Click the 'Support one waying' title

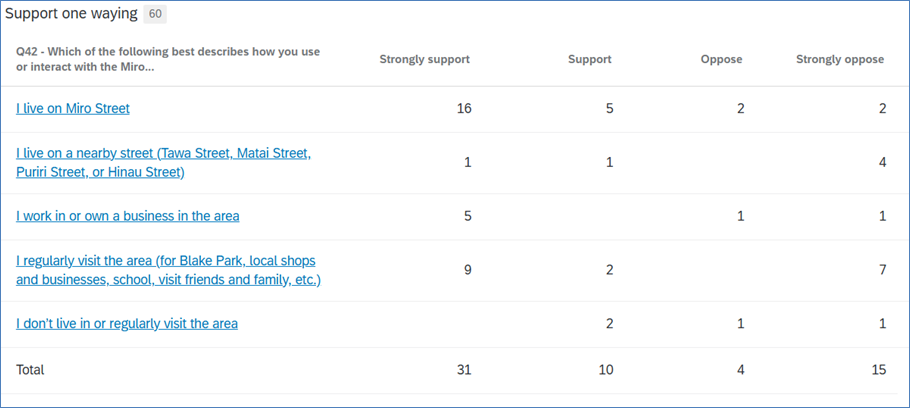(x=71, y=15)
